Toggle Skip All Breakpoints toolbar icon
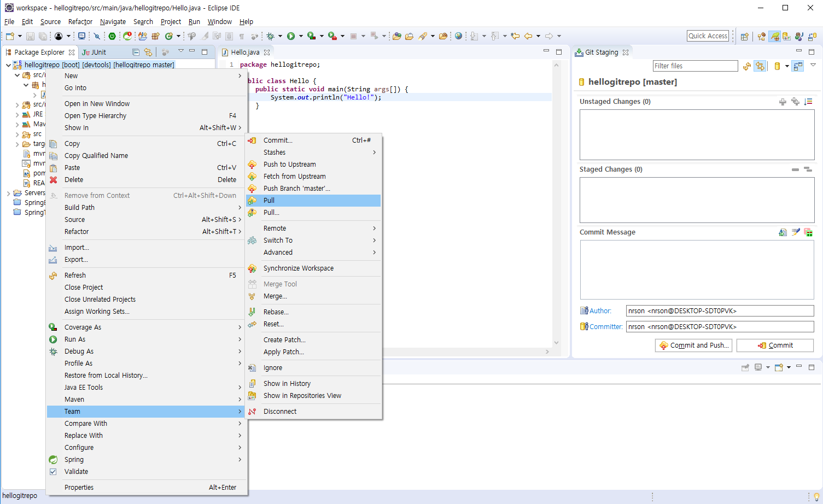 pyautogui.click(x=96, y=36)
